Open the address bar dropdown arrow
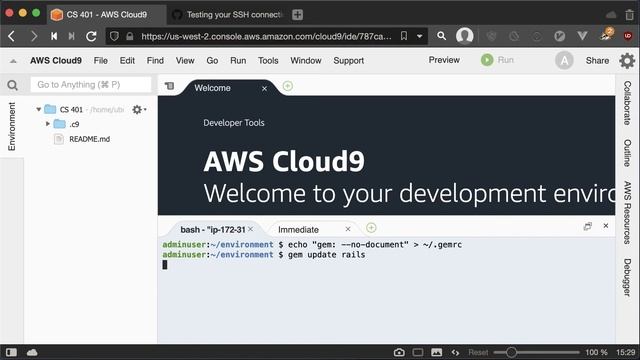The width and height of the screenshot is (640, 360). pos(419,36)
